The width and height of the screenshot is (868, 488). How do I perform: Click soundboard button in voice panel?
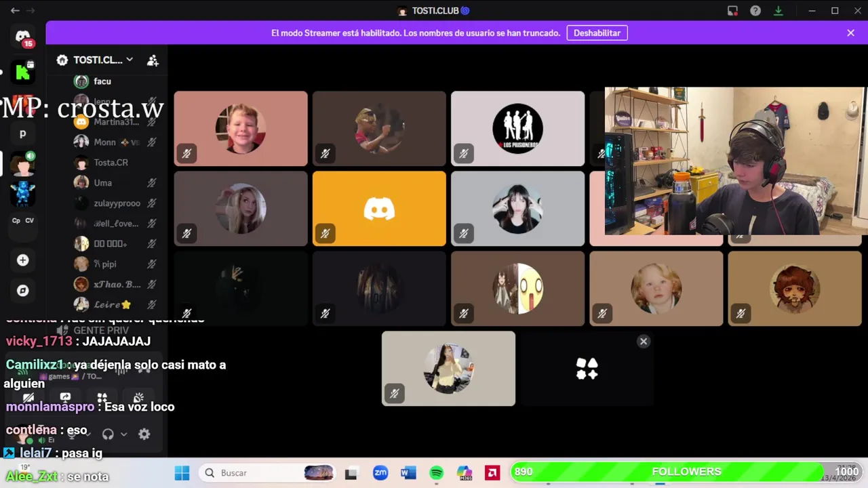[x=138, y=398]
